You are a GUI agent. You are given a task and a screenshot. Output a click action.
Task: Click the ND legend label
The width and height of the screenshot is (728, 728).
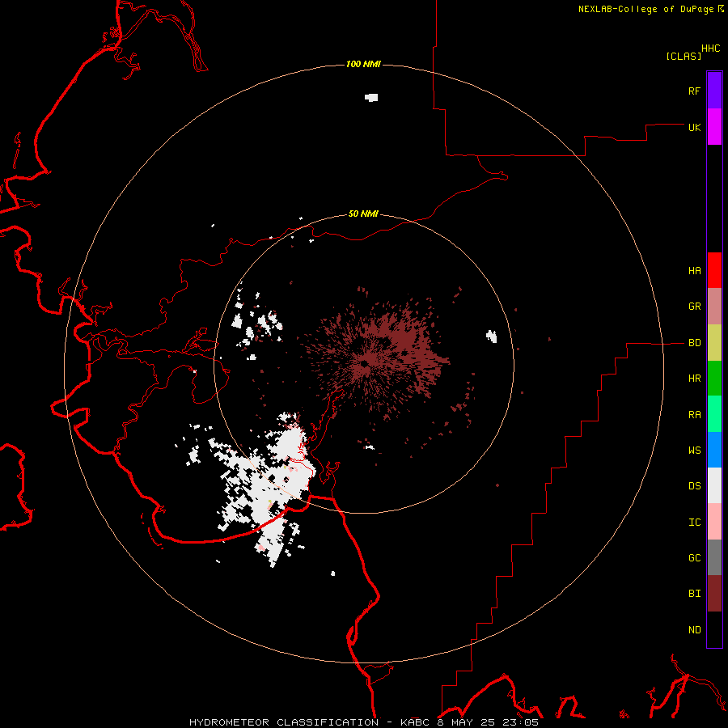point(694,630)
